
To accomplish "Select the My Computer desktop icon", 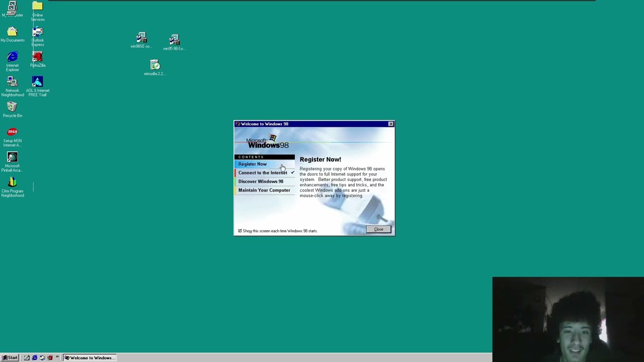I will [x=12, y=9].
